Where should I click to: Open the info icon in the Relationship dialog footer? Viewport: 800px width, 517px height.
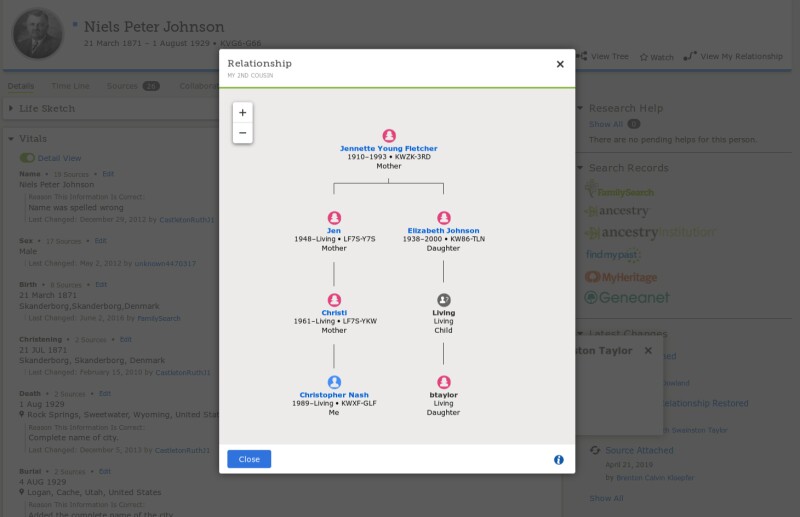tap(559, 460)
